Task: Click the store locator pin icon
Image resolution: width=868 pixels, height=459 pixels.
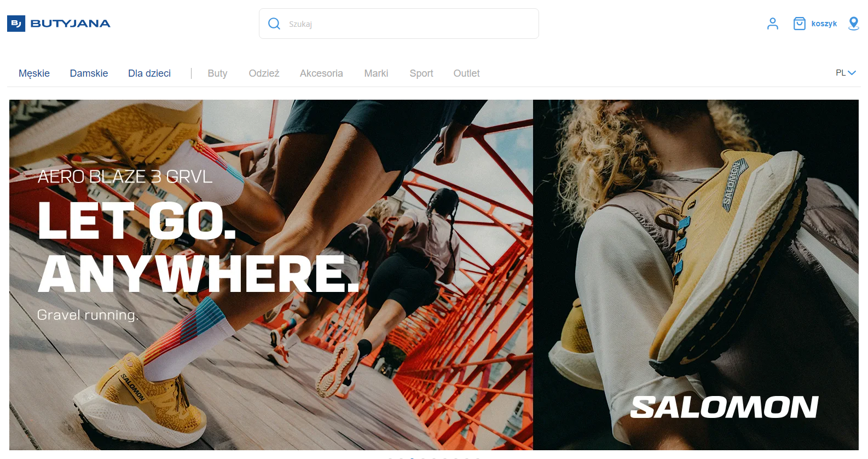Action: tap(854, 24)
